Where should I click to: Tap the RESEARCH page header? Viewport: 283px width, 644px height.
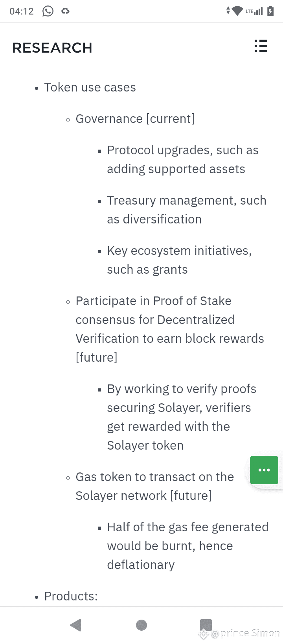(52, 48)
